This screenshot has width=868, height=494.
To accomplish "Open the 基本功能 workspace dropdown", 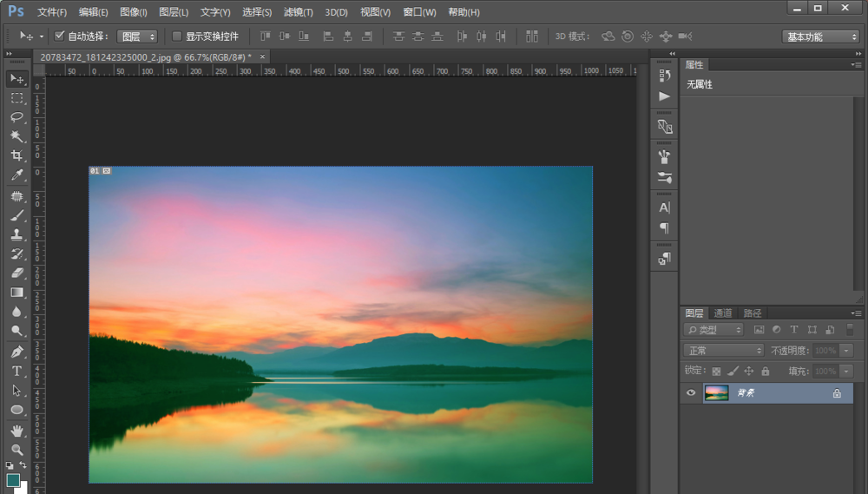I will 820,36.
